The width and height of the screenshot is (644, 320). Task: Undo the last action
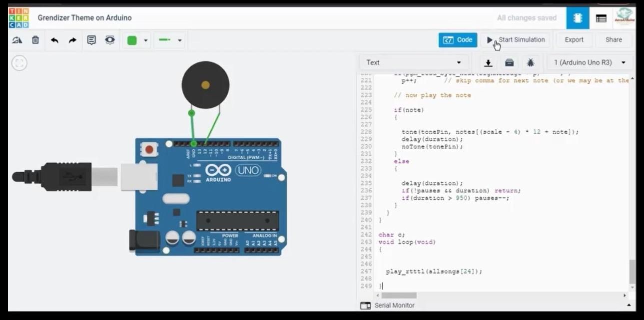click(54, 40)
